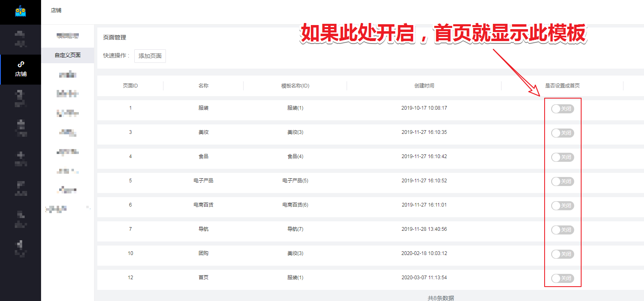Click the 店铺 header title
The width and height of the screenshot is (644, 301).
pos(56,10)
